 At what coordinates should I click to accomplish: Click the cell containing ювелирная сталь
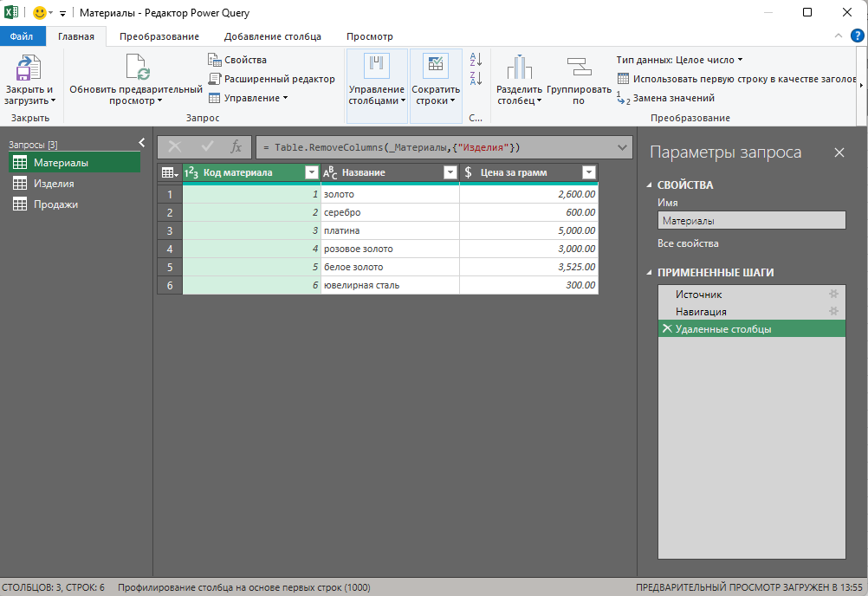391,286
